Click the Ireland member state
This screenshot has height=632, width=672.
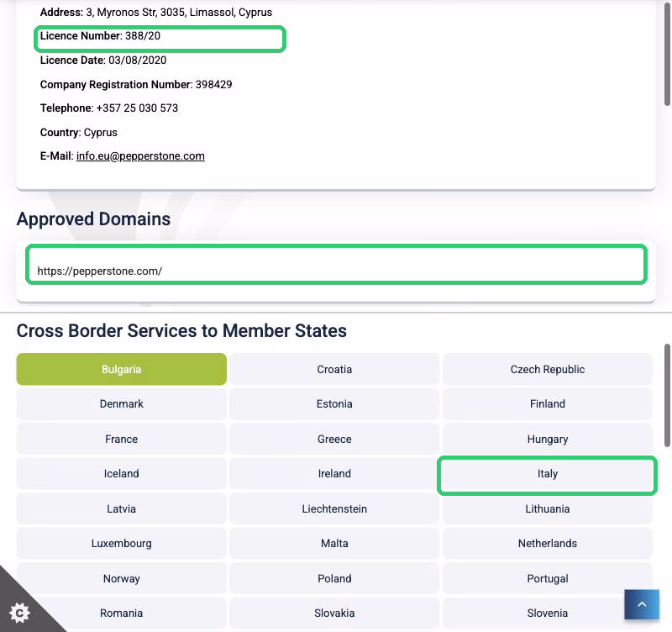pyautogui.click(x=334, y=474)
